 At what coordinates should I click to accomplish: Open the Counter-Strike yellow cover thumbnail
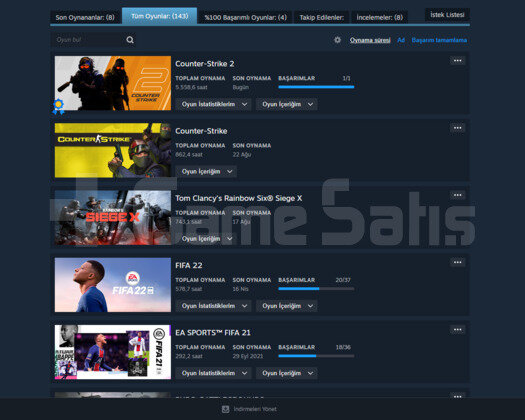pos(113,150)
